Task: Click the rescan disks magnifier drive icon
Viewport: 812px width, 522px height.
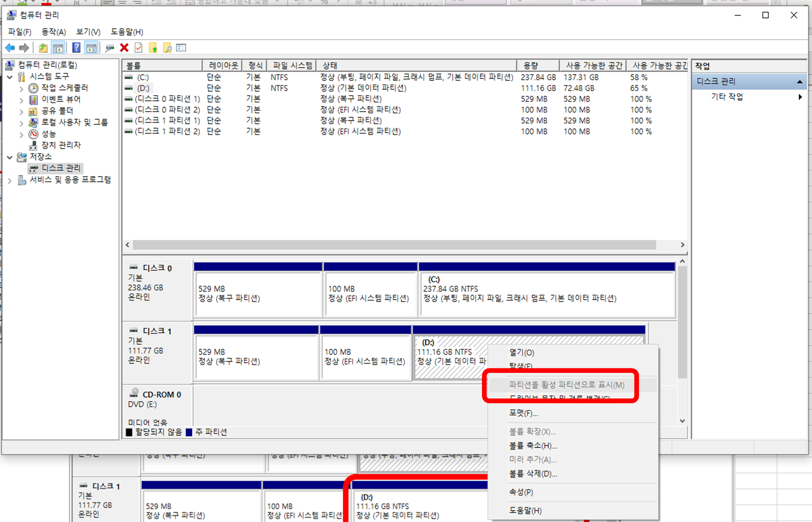Action: [109, 48]
